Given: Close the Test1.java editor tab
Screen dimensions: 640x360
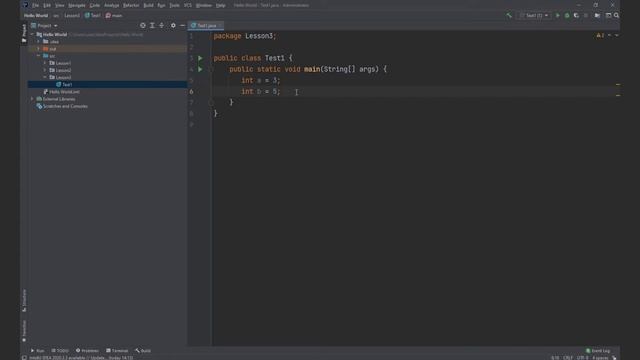Looking at the screenshot, I should (220, 25).
